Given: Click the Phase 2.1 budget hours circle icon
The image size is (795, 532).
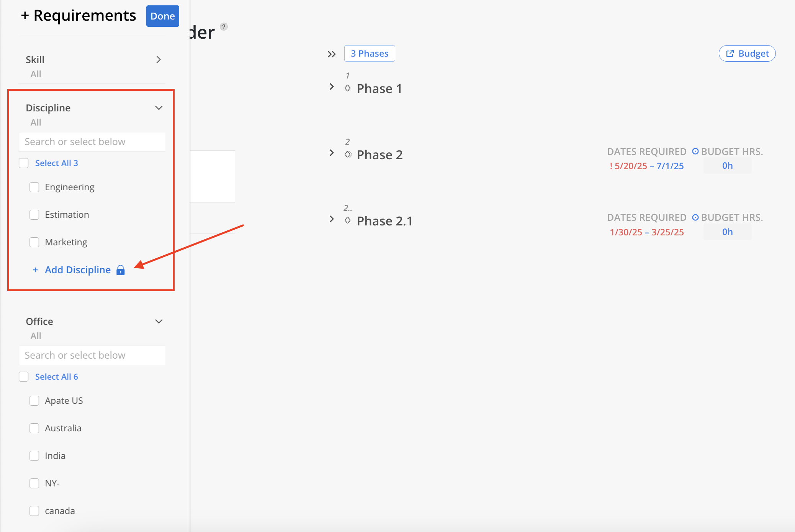Looking at the screenshot, I should (x=695, y=217).
